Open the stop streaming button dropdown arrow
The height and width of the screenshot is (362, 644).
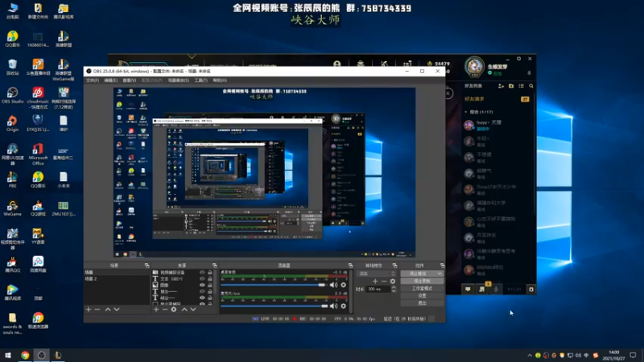pos(440,274)
